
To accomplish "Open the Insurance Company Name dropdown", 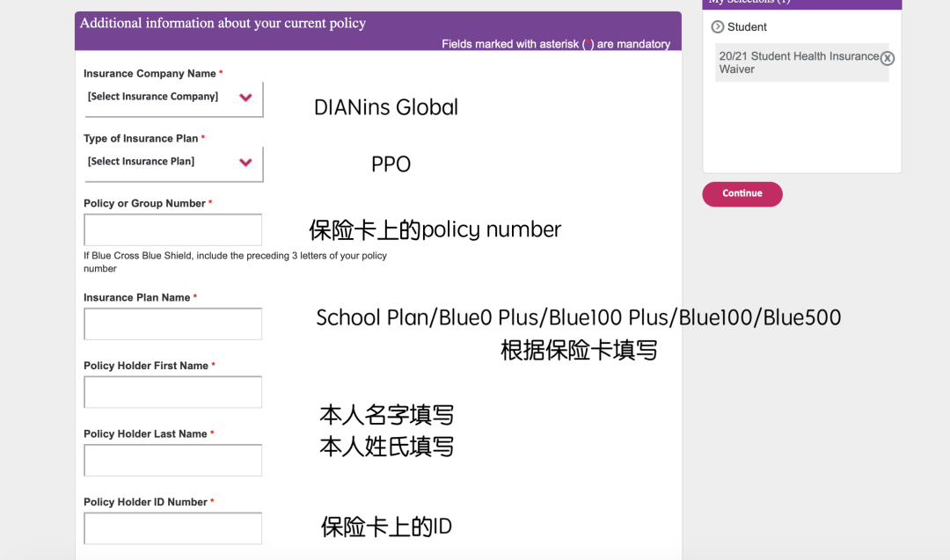I will pyautogui.click(x=174, y=98).
